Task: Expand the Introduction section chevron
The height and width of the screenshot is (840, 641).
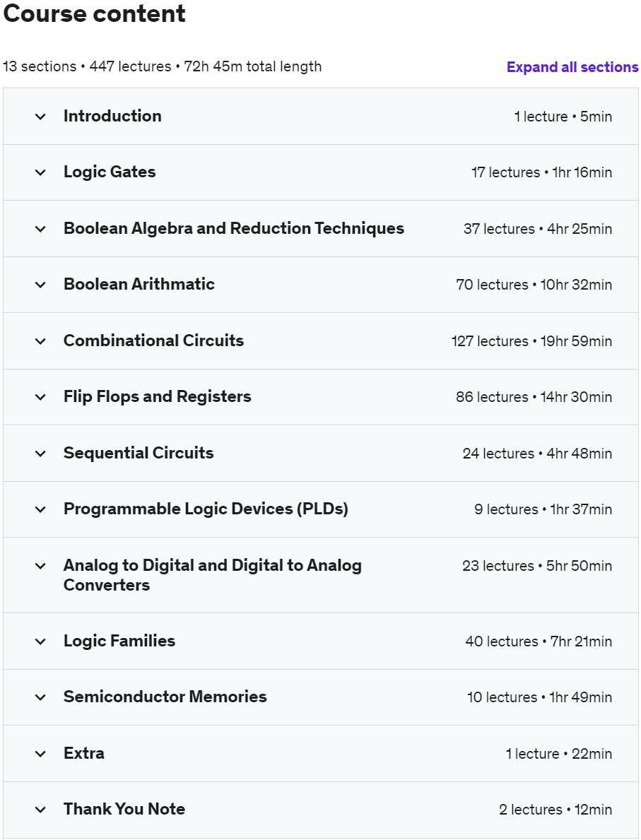Action: [x=40, y=117]
